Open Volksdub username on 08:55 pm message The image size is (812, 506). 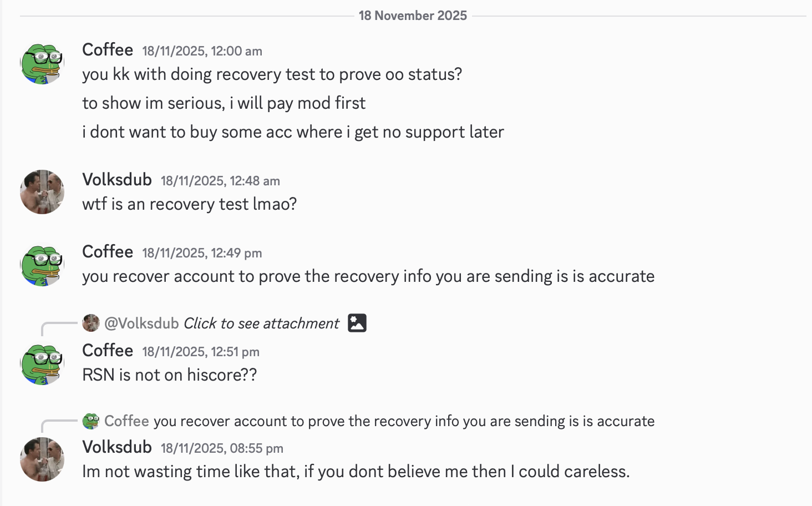pos(117,447)
